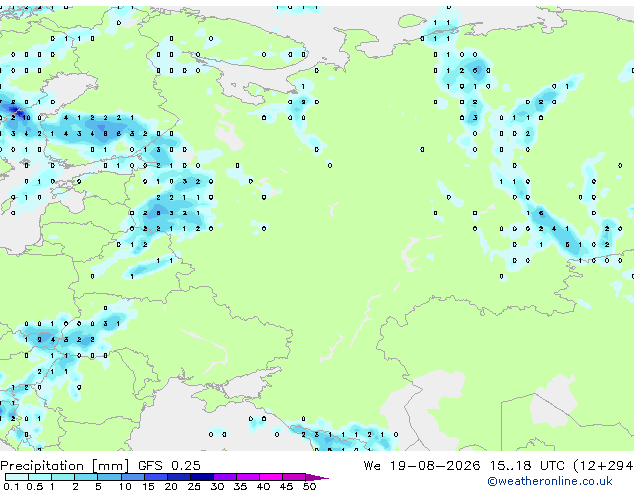Click the map value '10' over dark blue
Viewport: 634px width, 490px height.
click(26, 118)
